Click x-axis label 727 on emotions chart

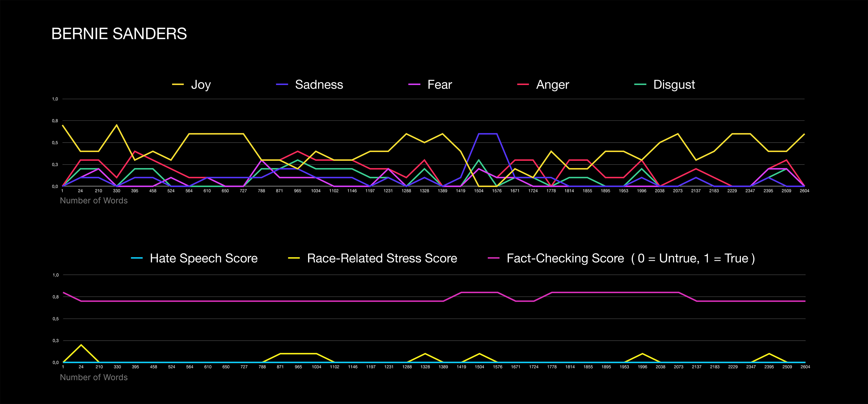coord(243,191)
